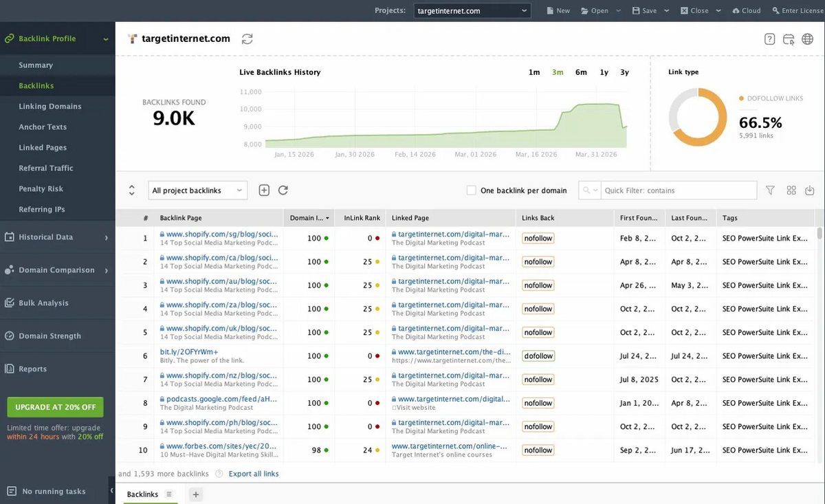Add a new workspace tab with plus
This screenshot has width=825, height=504.
point(195,494)
